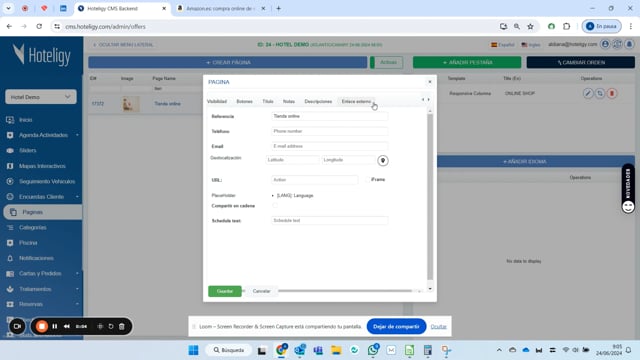Click the Loom delete recording trash icon
Screen dimensions: 640x360
[x=122, y=326]
